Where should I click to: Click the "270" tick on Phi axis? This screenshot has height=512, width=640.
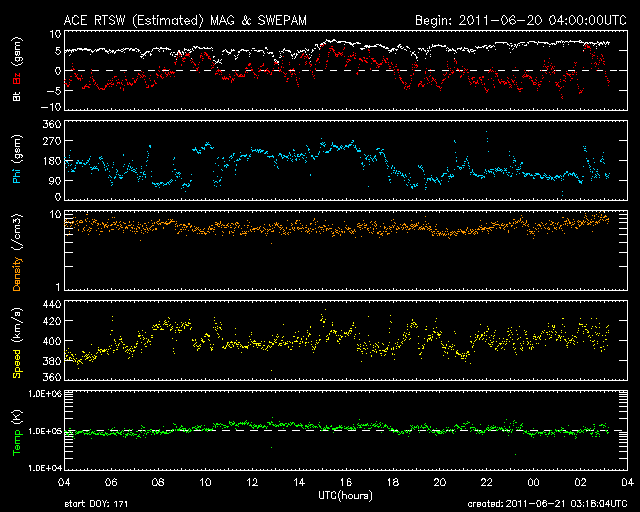[52, 141]
